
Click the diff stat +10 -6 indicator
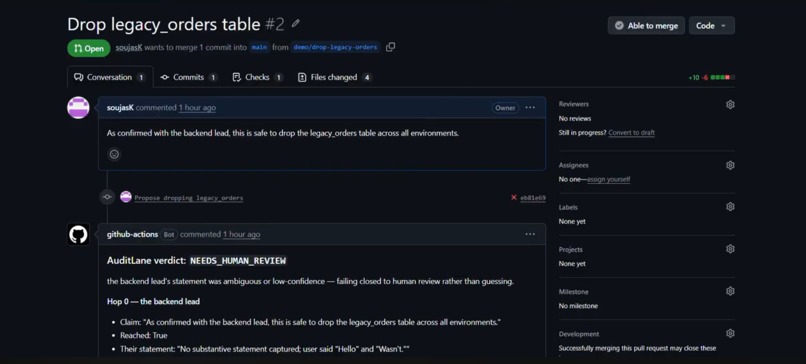(711, 78)
